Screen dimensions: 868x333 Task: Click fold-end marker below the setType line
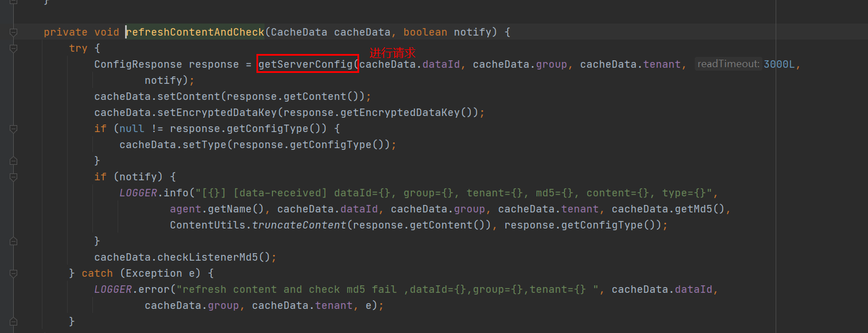pos(14,161)
